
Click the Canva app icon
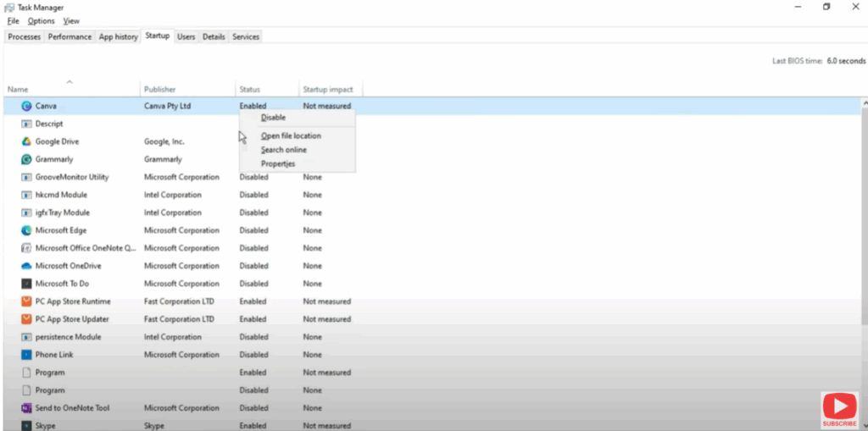(x=26, y=106)
